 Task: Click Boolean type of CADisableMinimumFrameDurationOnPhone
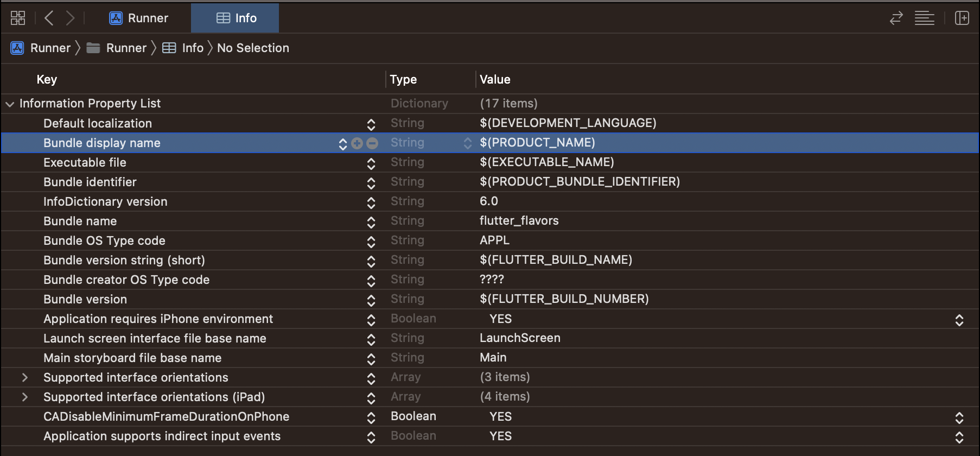point(413,416)
